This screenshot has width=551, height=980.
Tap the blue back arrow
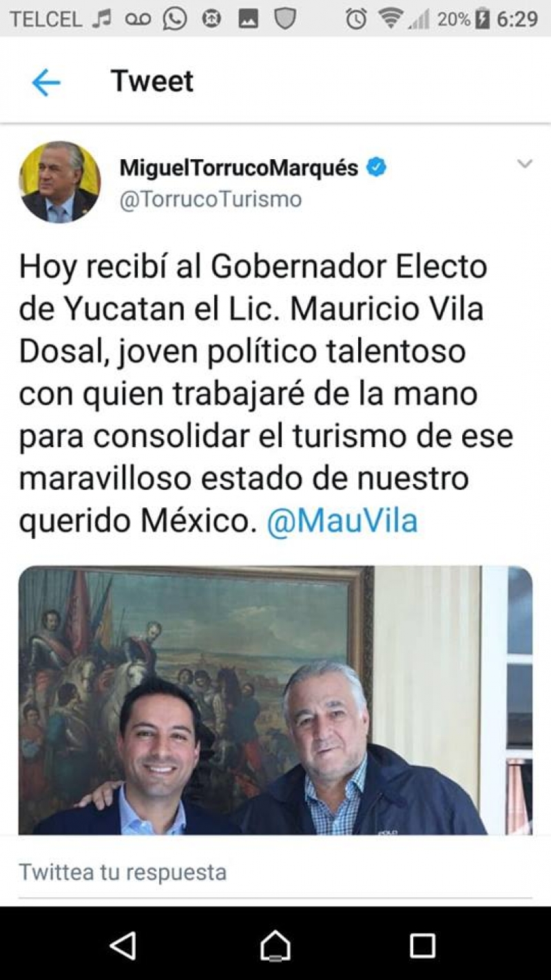[x=46, y=83]
